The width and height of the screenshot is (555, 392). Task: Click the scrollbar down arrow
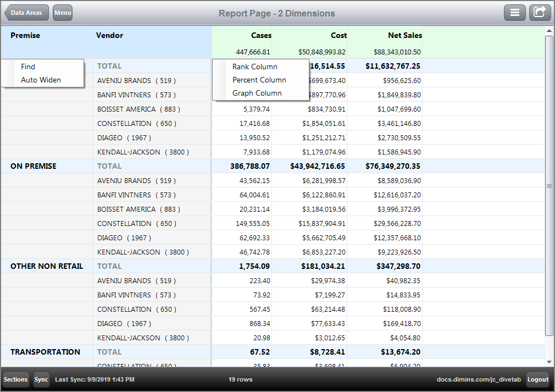(x=549, y=362)
